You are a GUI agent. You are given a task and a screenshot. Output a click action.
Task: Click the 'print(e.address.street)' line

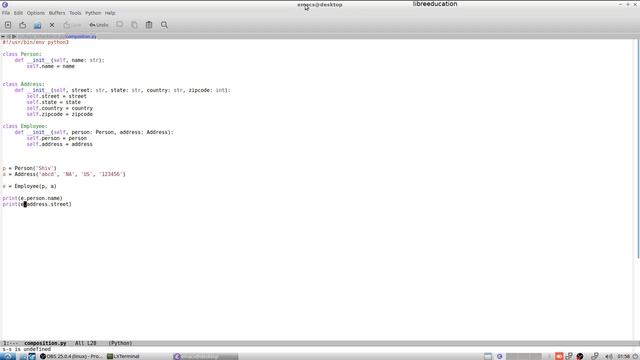pyautogui.click(x=37, y=204)
